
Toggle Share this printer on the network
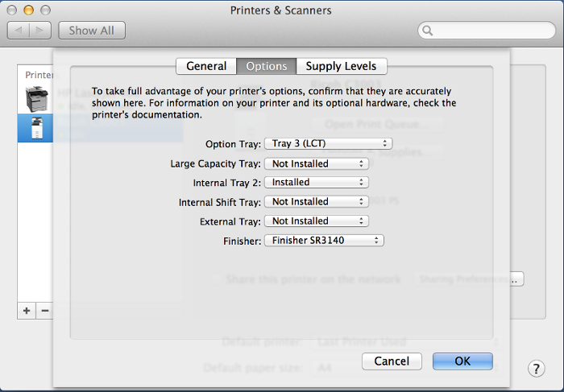tap(215, 279)
